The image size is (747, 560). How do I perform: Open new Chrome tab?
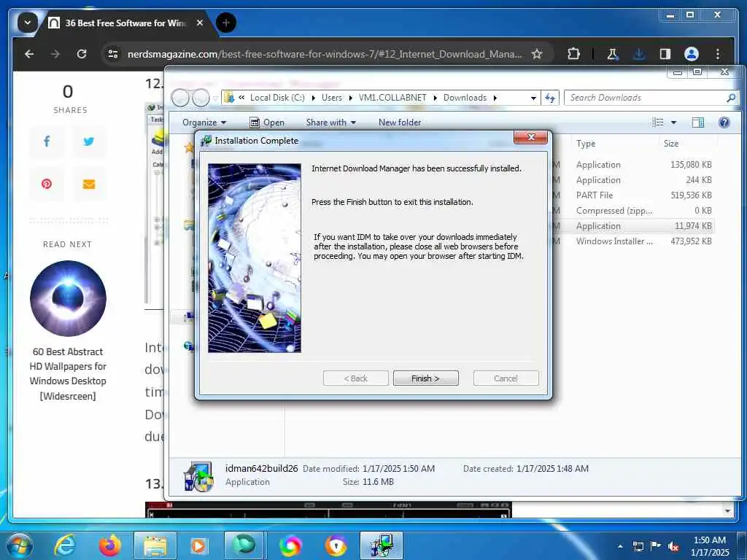click(226, 23)
